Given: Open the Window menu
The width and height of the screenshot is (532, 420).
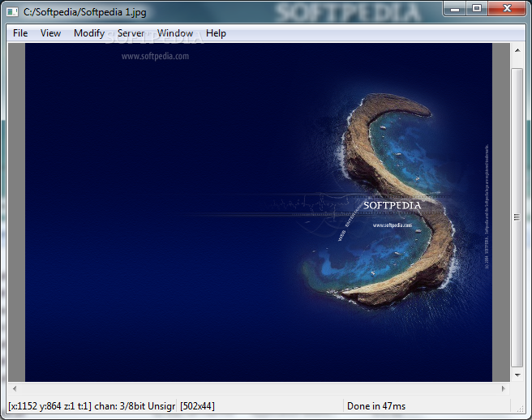Looking at the screenshot, I should coord(175,33).
